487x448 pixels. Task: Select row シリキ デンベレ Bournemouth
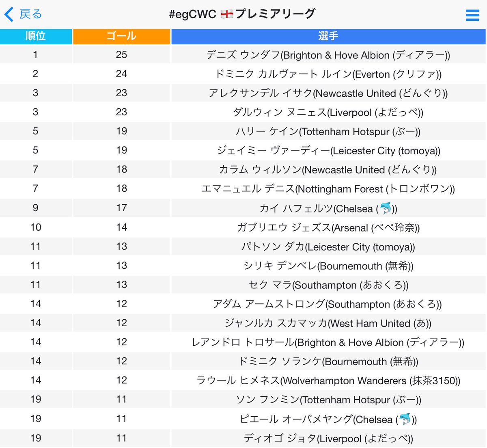pos(243,265)
